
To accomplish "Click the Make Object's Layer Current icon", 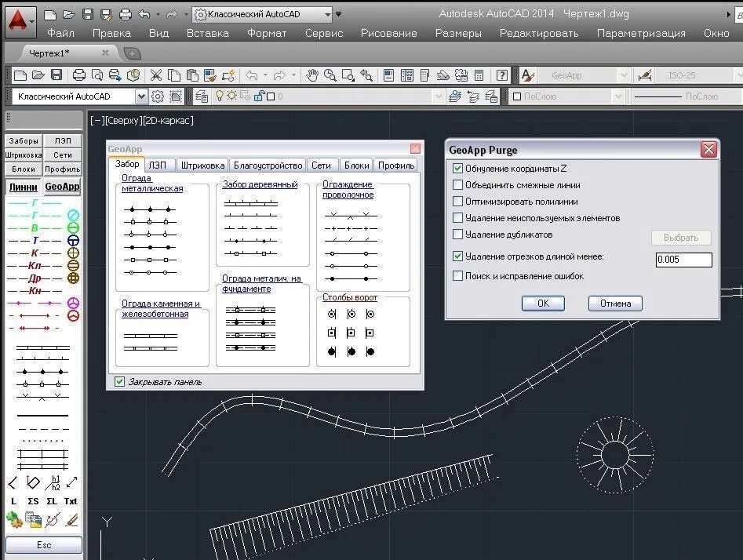I will pyautogui.click(x=455, y=96).
